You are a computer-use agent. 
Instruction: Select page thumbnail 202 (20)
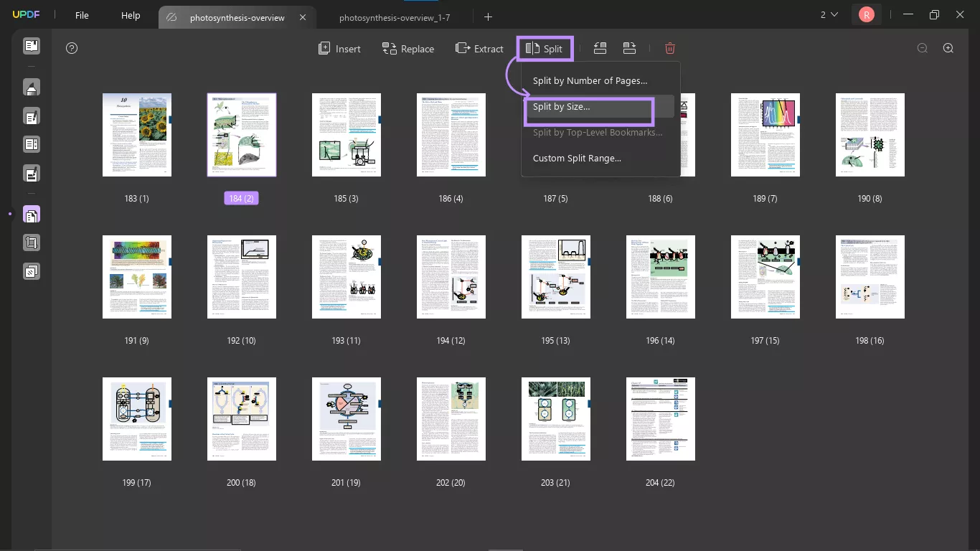coord(451,418)
